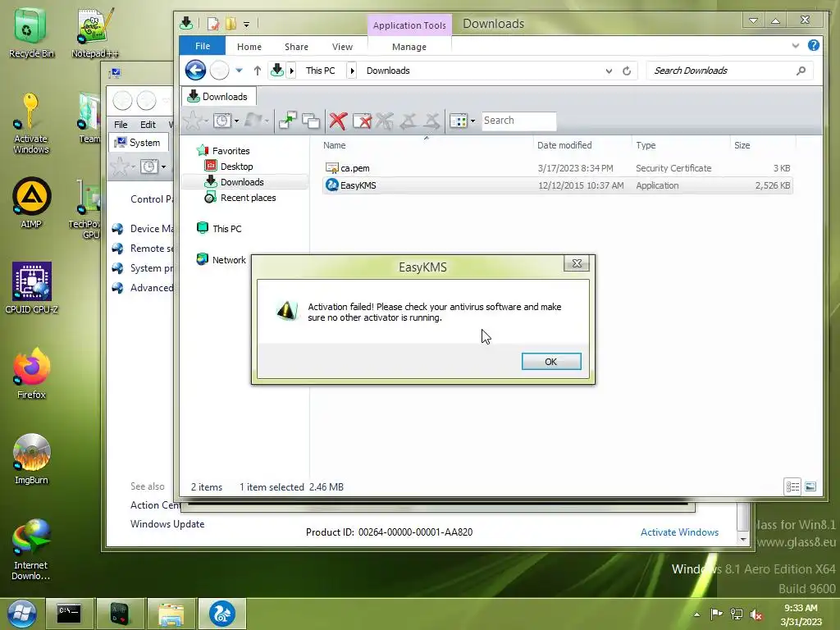Click the overlapping windows toolbar icon
This screenshot has width=840, height=630.
[311, 121]
